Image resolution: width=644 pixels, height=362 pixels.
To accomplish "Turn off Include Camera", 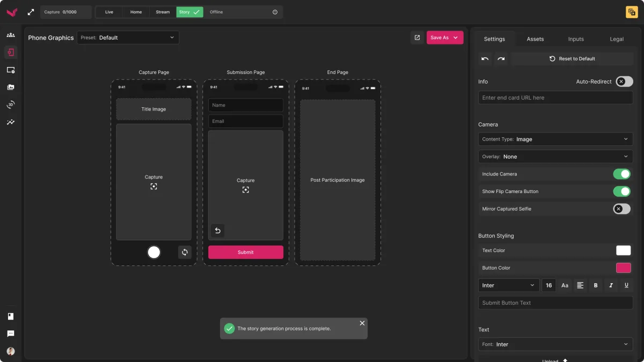I will [x=622, y=174].
